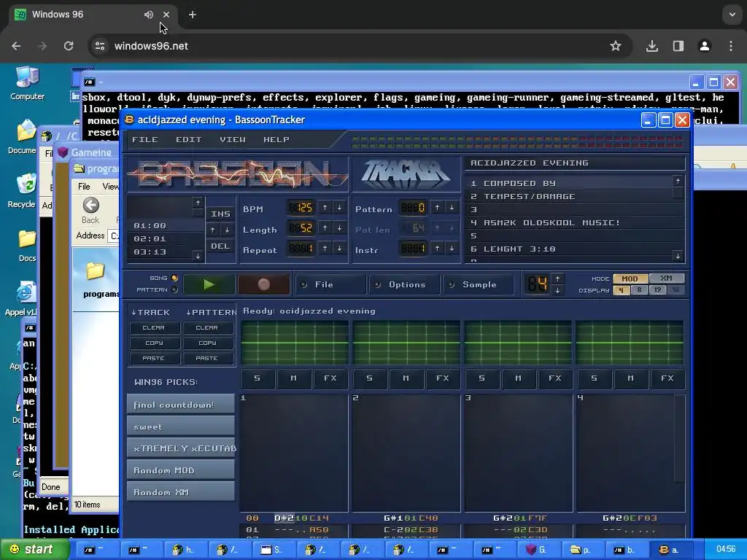The image size is (747, 560).
Task: Load the 'final countdown!' pick
Action: click(x=181, y=405)
